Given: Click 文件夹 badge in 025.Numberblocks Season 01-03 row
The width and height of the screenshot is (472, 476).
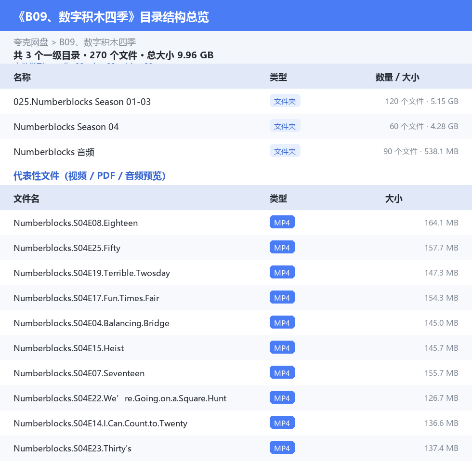Looking at the screenshot, I should (285, 101).
